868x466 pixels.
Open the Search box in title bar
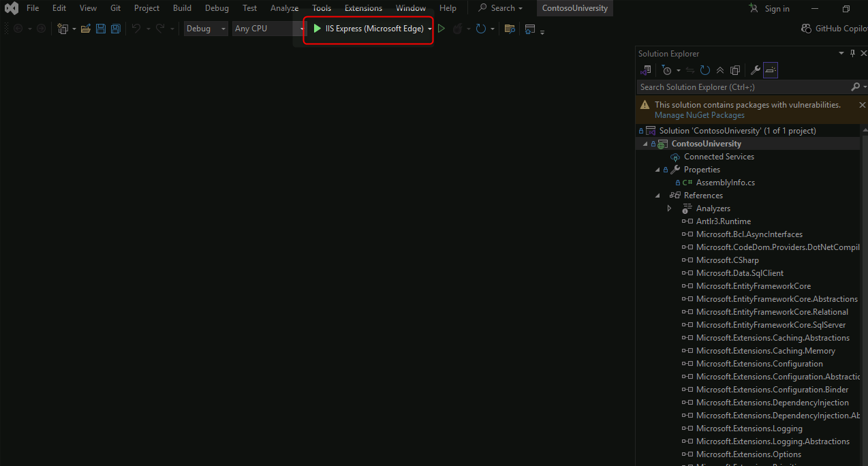coord(501,8)
